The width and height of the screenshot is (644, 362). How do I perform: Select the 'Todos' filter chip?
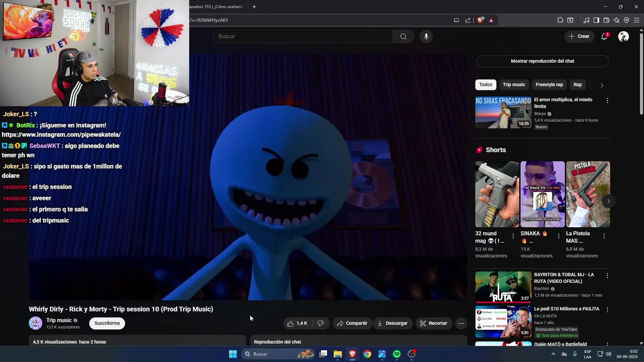coord(486,84)
